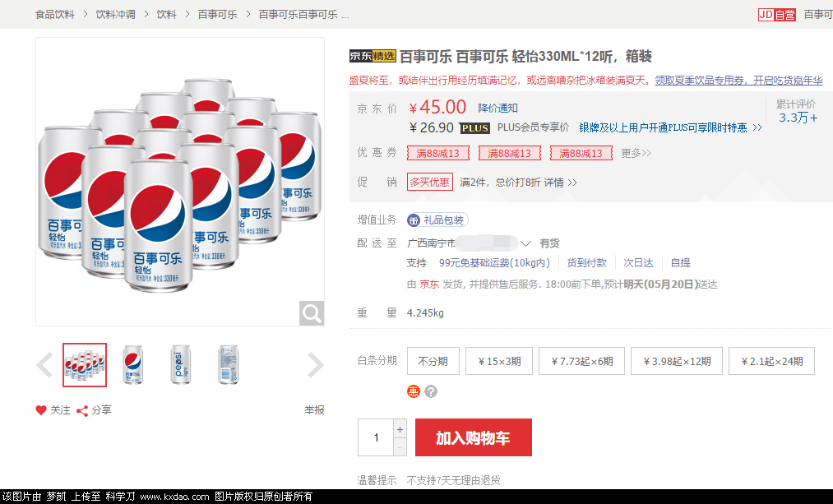Viewport: 833px width, 504px height.
Task: Open 累计评价 3.3万+ reviews
Action: [x=798, y=111]
